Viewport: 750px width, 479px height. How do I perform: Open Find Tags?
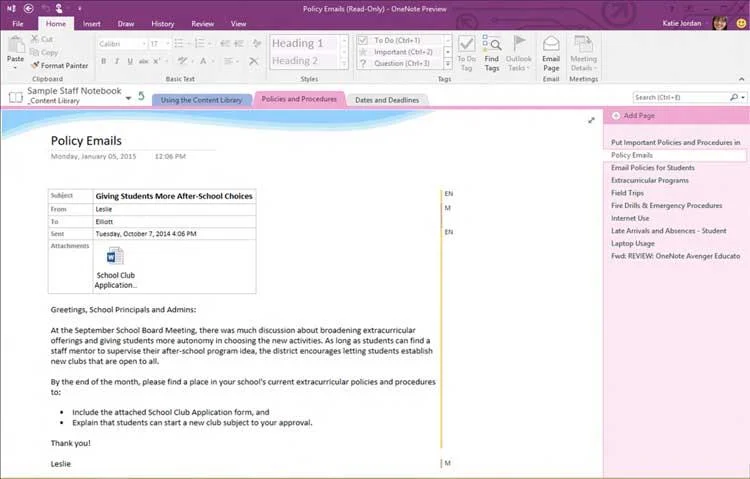pos(492,53)
